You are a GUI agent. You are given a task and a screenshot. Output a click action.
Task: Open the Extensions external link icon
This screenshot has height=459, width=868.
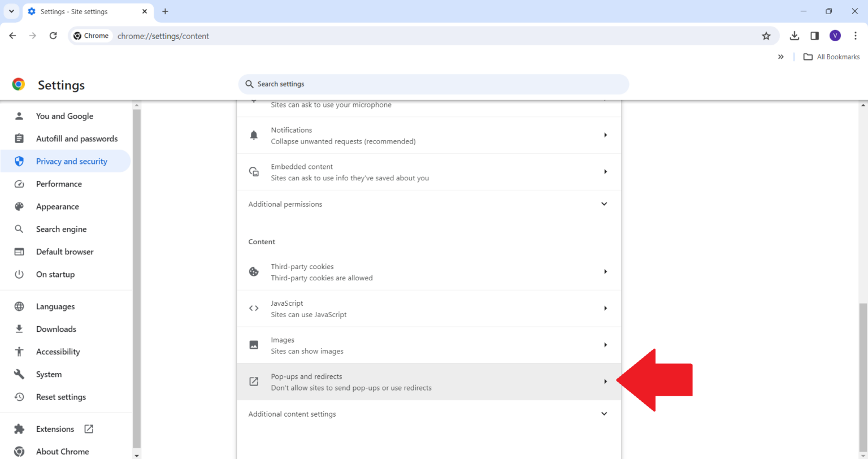coord(88,428)
